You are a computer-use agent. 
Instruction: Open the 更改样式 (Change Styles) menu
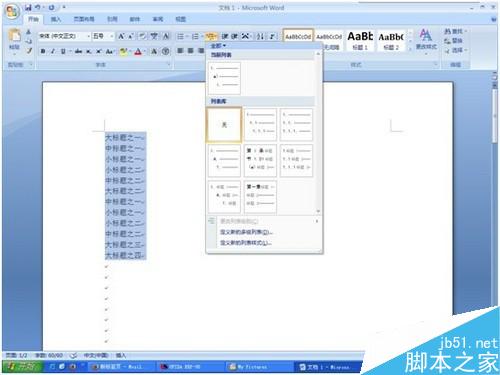[426, 41]
